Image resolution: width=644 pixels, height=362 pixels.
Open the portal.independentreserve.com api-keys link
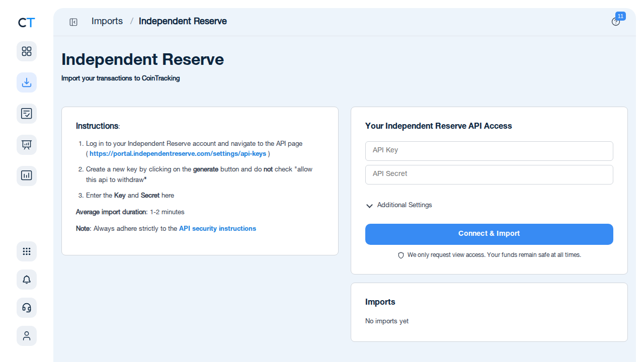pyautogui.click(x=178, y=154)
